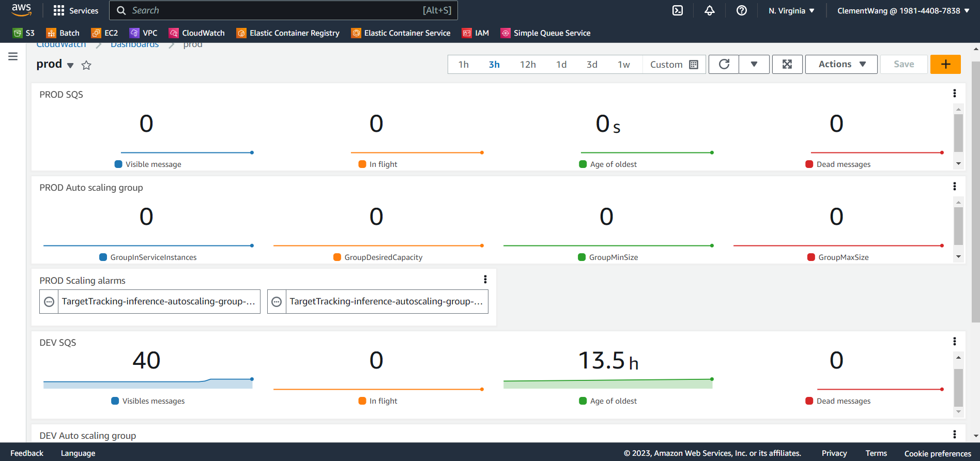
Task: Add a widget with the plus button
Action: coord(945,64)
